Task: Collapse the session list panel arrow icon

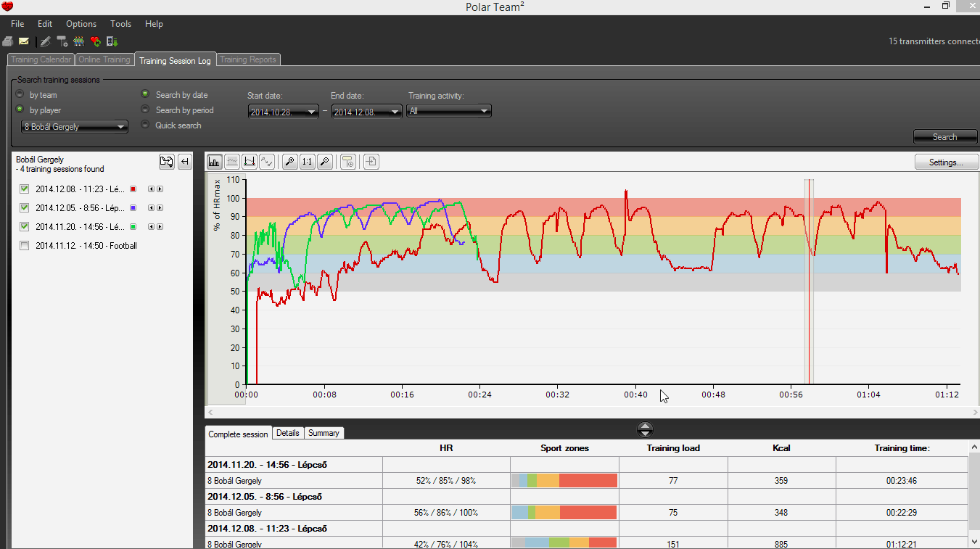Action: coord(184,162)
